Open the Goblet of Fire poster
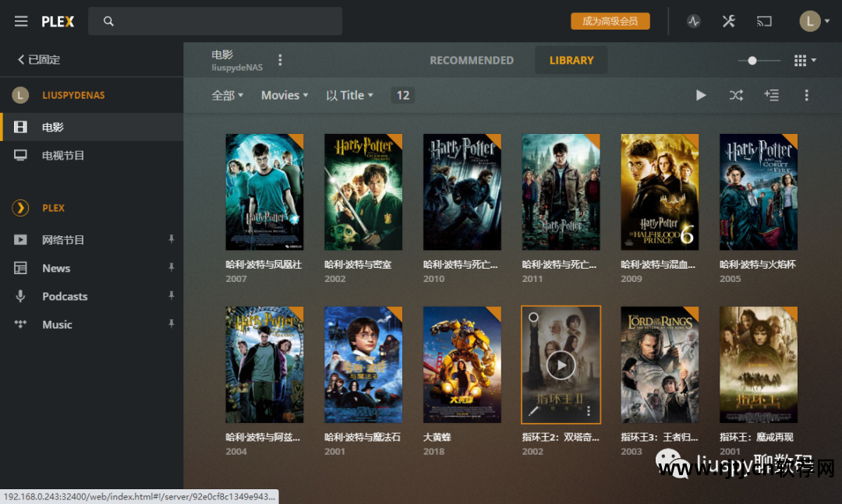The image size is (842, 504). [x=759, y=192]
